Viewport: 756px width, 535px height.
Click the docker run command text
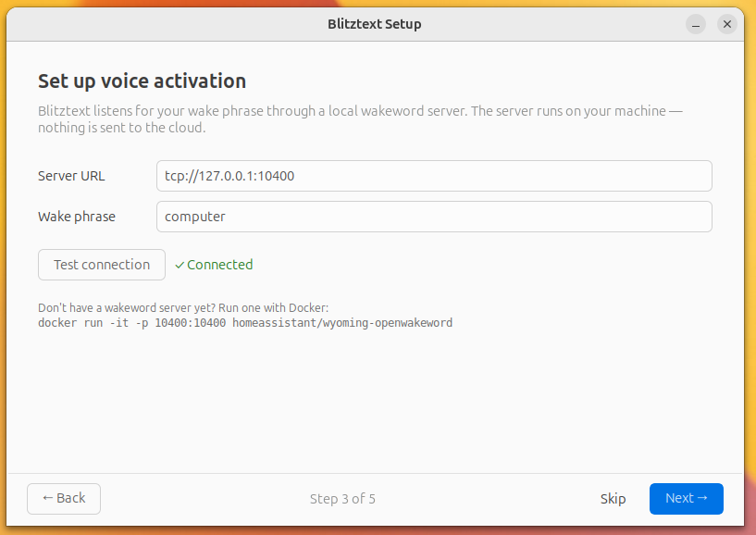point(245,323)
